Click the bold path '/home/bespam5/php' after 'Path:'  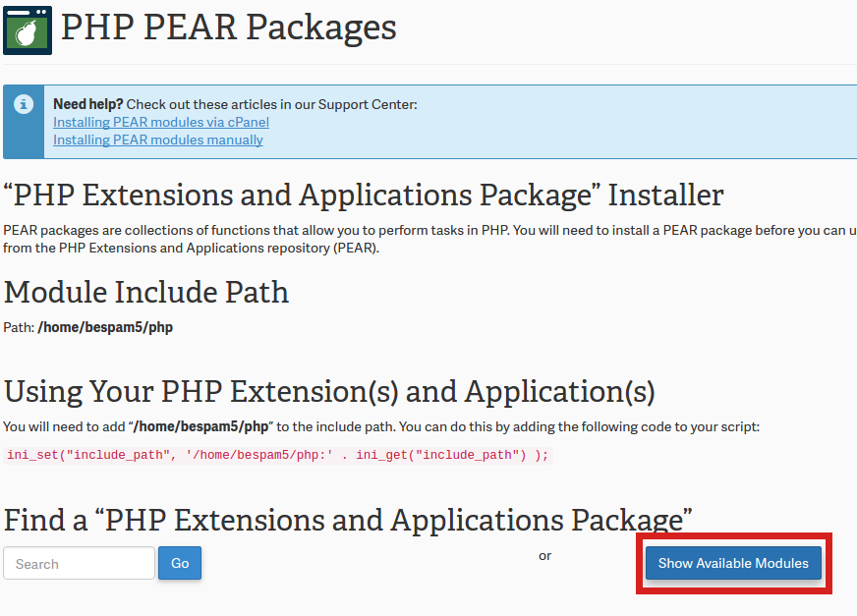tap(105, 327)
